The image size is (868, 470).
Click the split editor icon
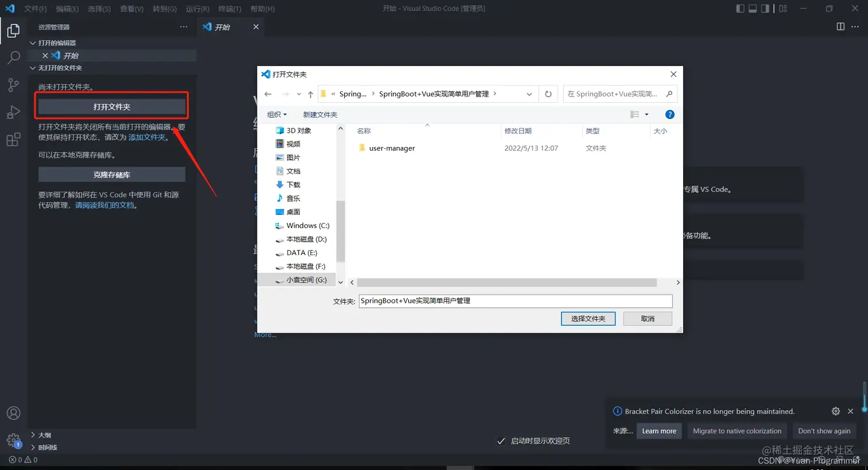(x=840, y=26)
